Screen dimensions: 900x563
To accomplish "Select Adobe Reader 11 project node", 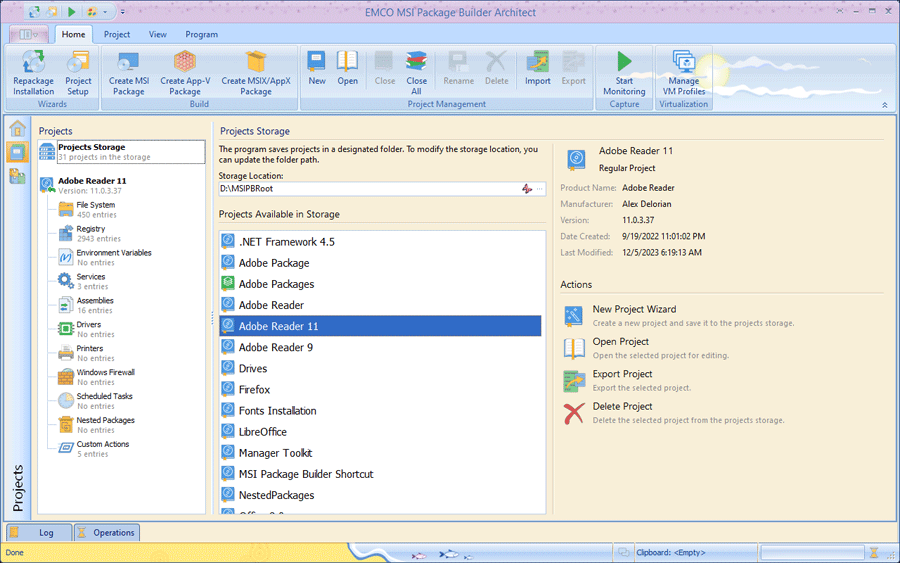I will (x=92, y=185).
